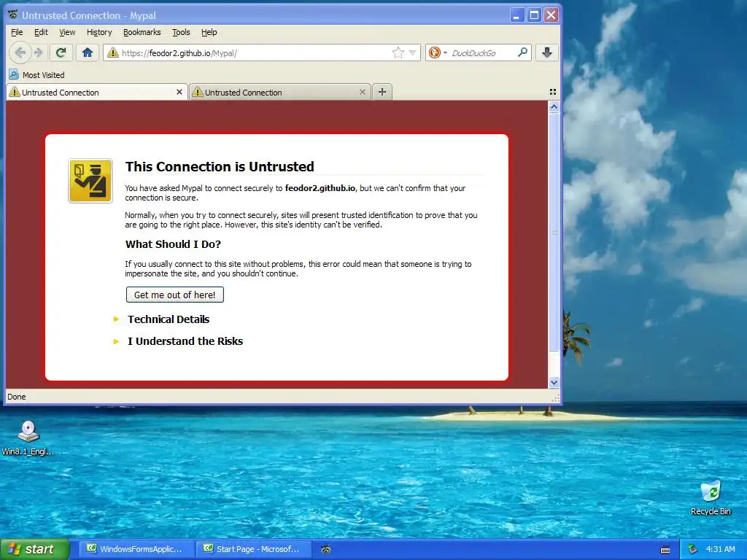The width and height of the screenshot is (747, 560).
Task: Expand I Understand the Risks section
Action: click(x=185, y=341)
